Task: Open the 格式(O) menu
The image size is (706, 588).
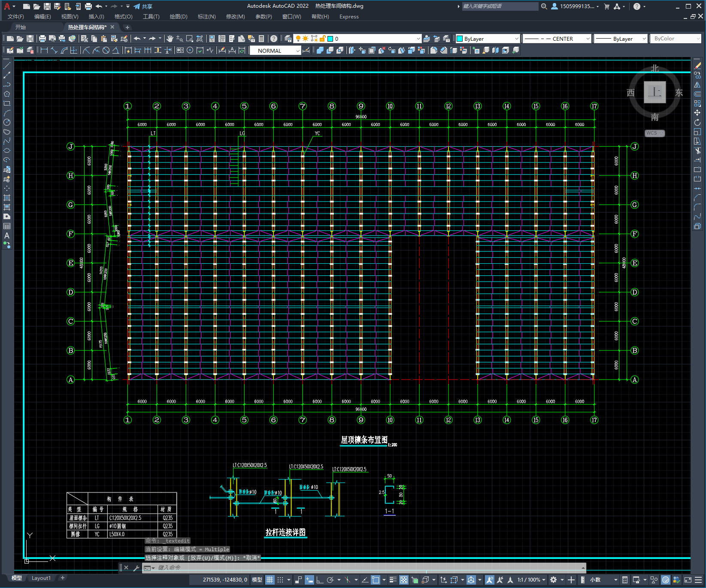Action: pos(124,17)
